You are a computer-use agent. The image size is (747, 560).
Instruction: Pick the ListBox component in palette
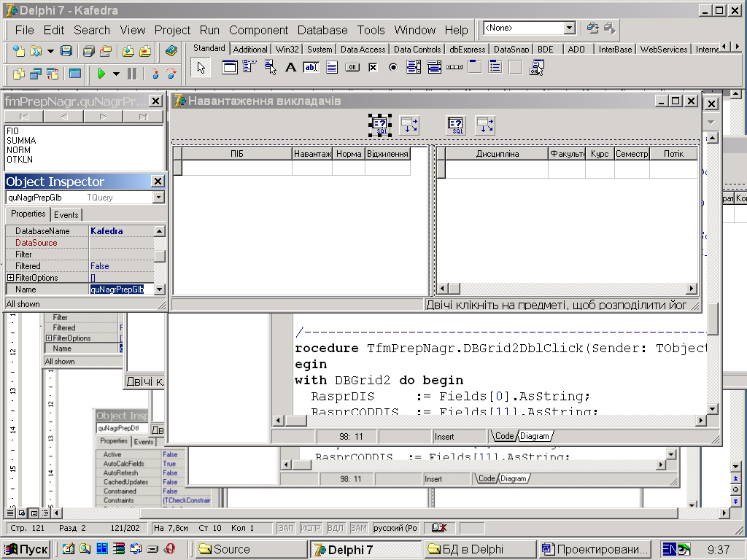(x=414, y=67)
